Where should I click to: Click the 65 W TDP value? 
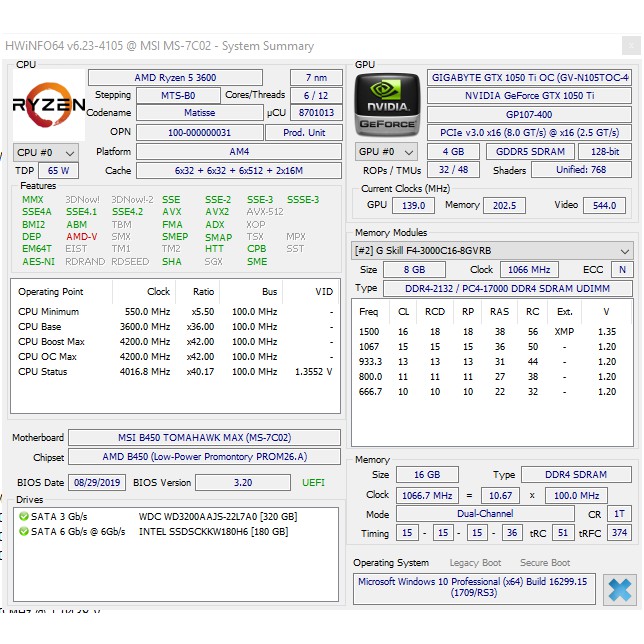58,170
